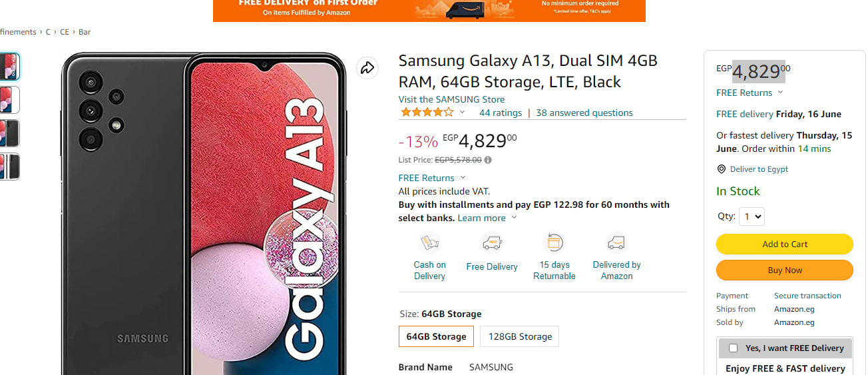The width and height of the screenshot is (868, 375).
Task: Click the List Price info icon
Action: coord(488,160)
